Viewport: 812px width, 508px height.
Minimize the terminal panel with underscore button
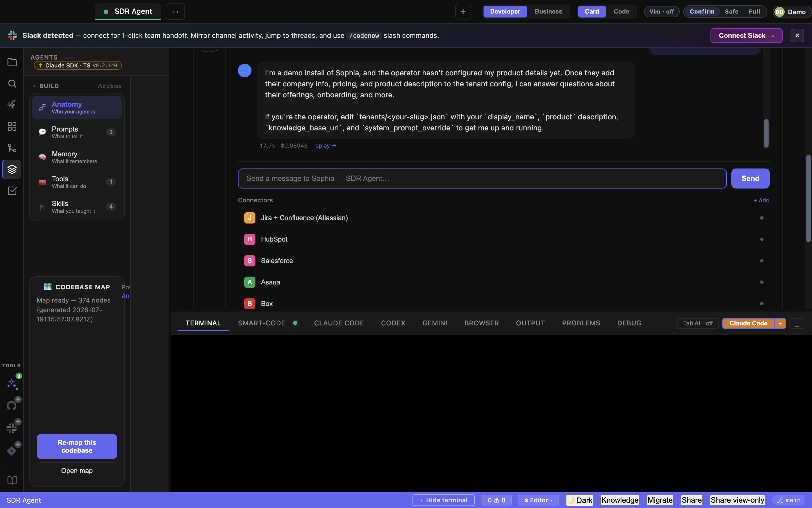pos(797,323)
